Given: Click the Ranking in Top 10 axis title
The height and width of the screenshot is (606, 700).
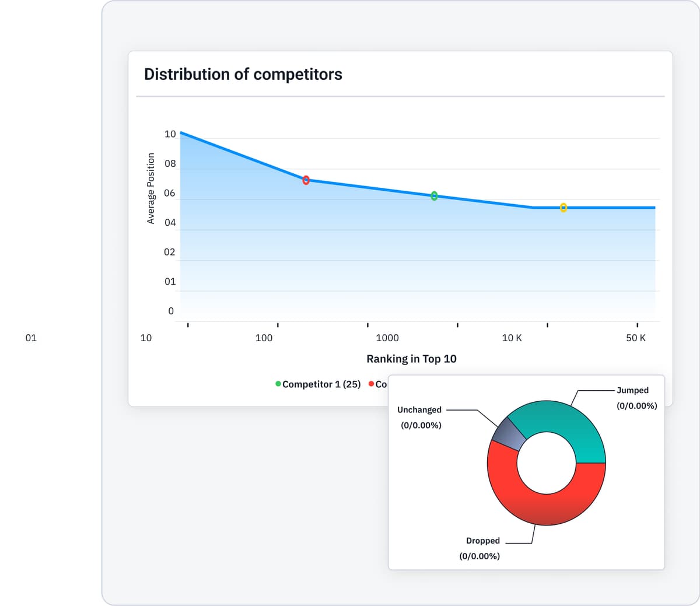Looking at the screenshot, I should pos(411,359).
